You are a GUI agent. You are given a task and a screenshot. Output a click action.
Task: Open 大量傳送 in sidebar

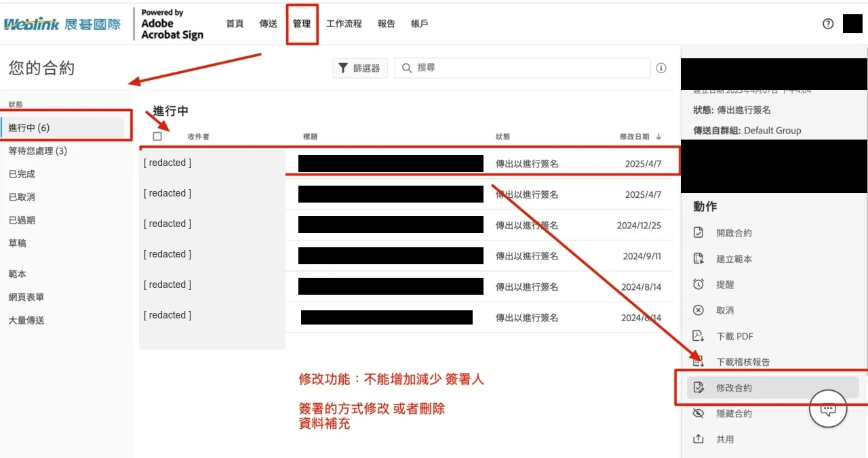coord(26,320)
